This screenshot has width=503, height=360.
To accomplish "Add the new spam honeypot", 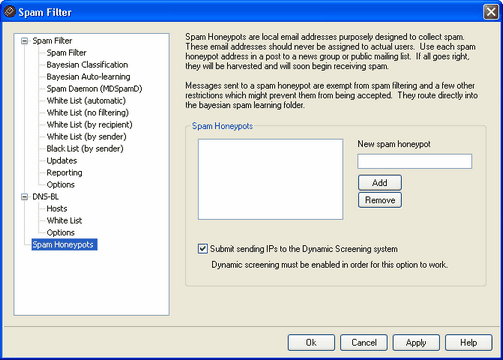I will (x=380, y=183).
